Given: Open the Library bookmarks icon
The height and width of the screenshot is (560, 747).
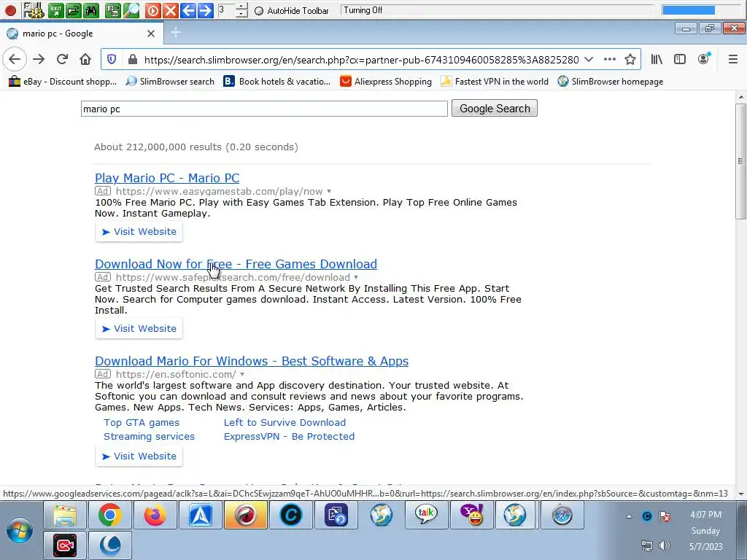Looking at the screenshot, I should (657, 59).
